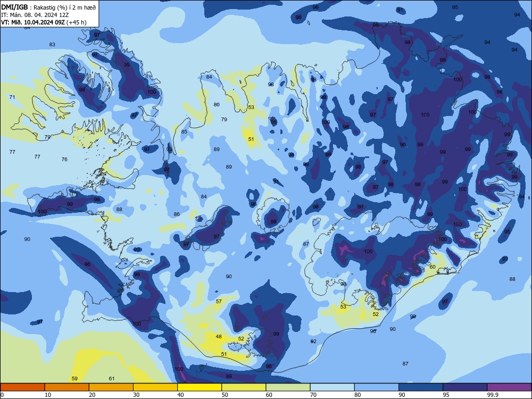The height and width of the screenshot is (399, 532).
Task: Click the legend label '99.9'
Action: pyautogui.click(x=492, y=395)
